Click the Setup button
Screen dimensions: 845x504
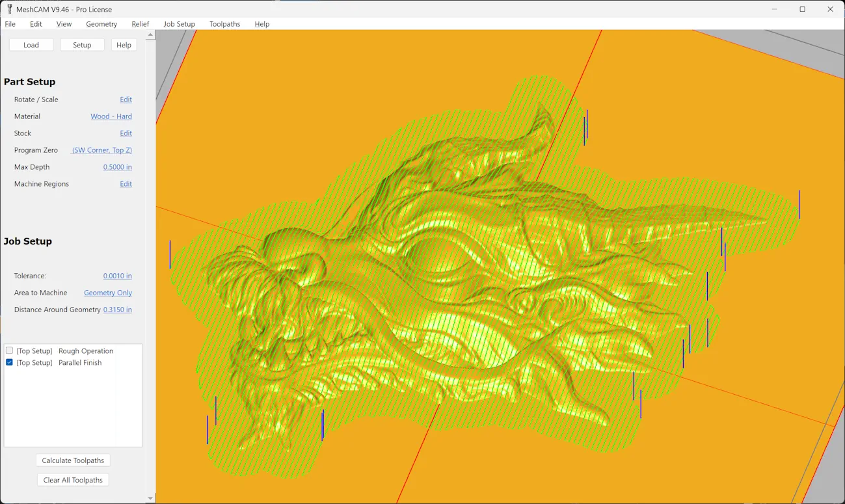(82, 44)
